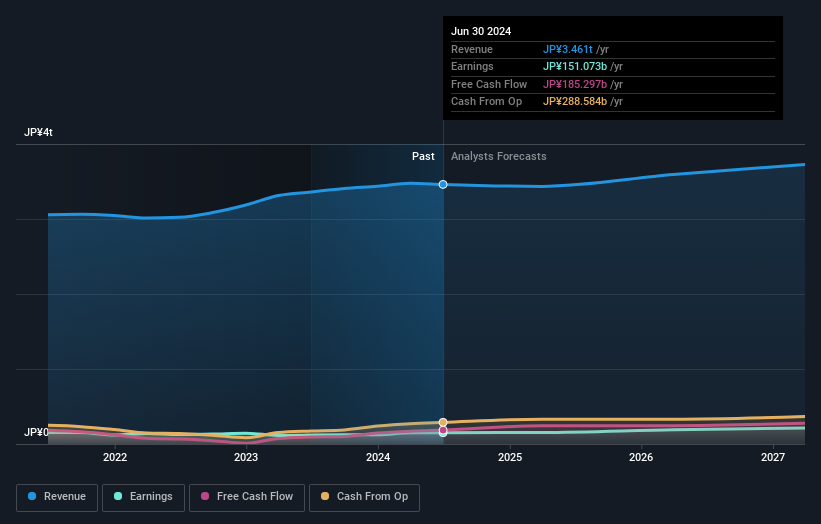Click the 2022 x-axis label

[115, 457]
